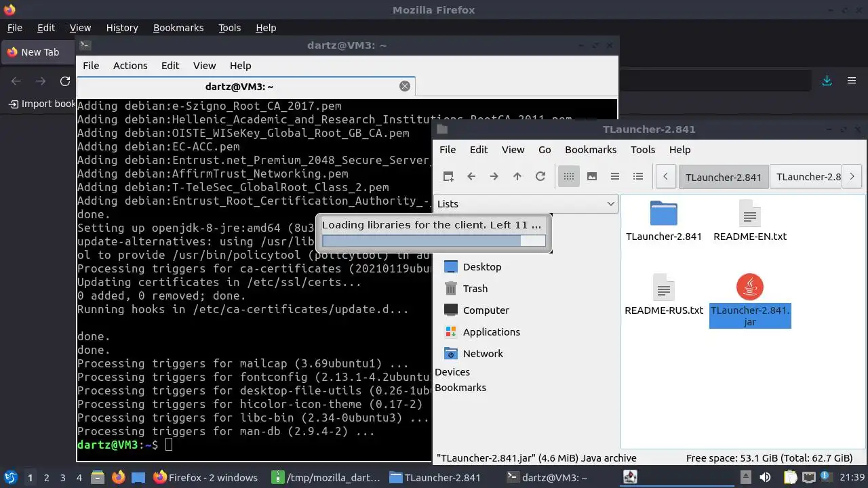Open Firefox hamburger application menu
The width and height of the screenshot is (868, 488).
(x=852, y=81)
